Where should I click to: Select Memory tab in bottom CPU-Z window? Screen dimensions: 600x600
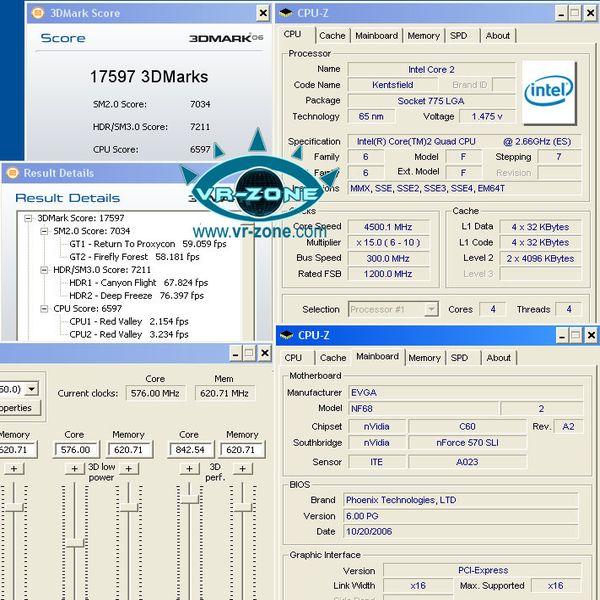(x=424, y=358)
